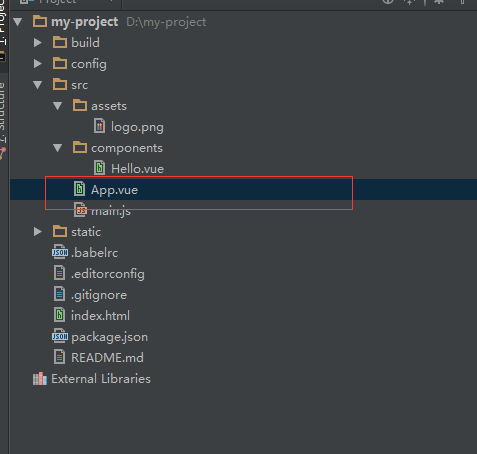The height and width of the screenshot is (454, 477).
Task: Click the README.md file icon
Action: [59, 357]
